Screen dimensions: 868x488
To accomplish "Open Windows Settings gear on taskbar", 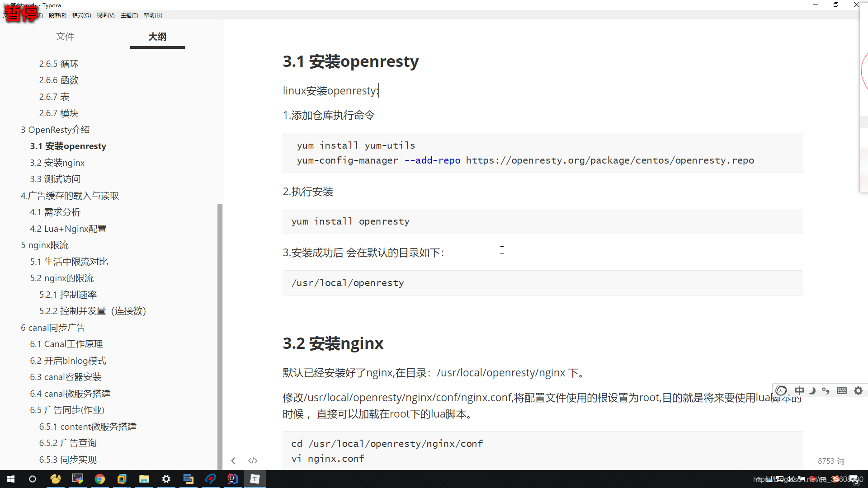I will click(166, 479).
